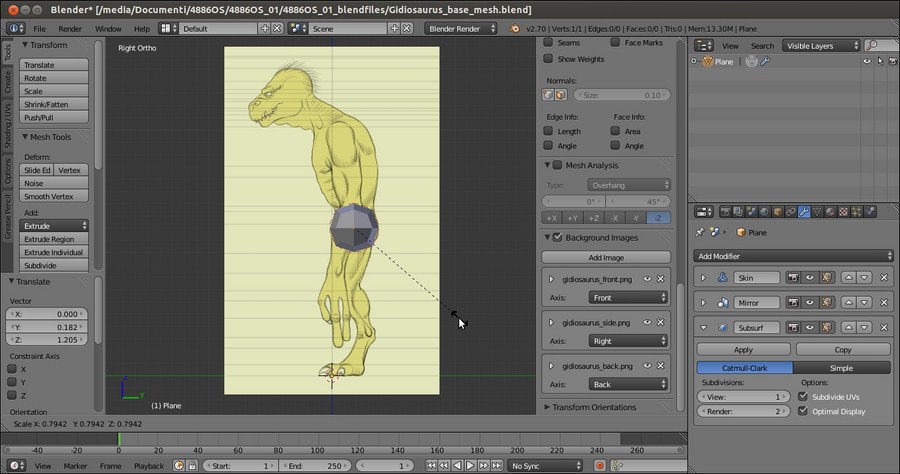The height and width of the screenshot is (474, 900).
Task: Toggle Plane visibility eye in outliner
Action: pyautogui.click(x=867, y=61)
